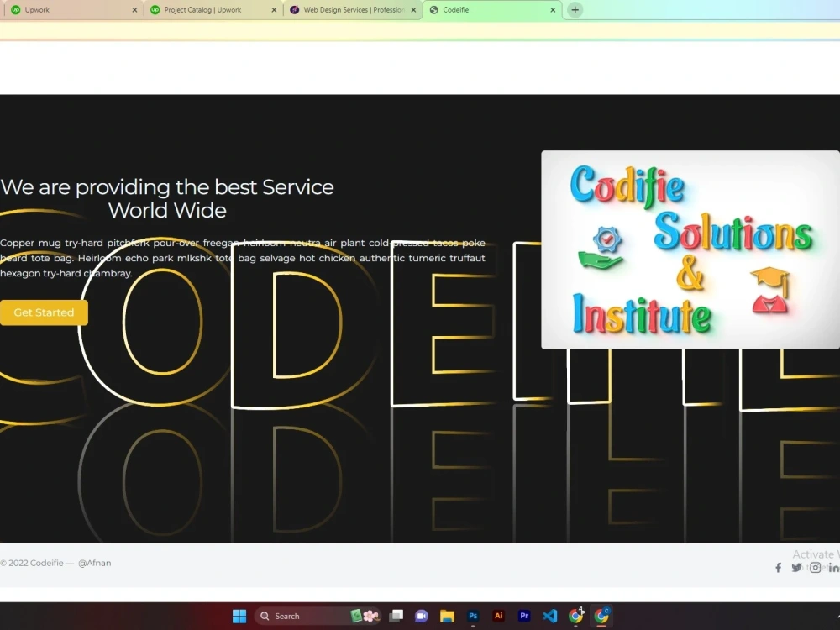Close the Project Catalog tab

[274, 10]
